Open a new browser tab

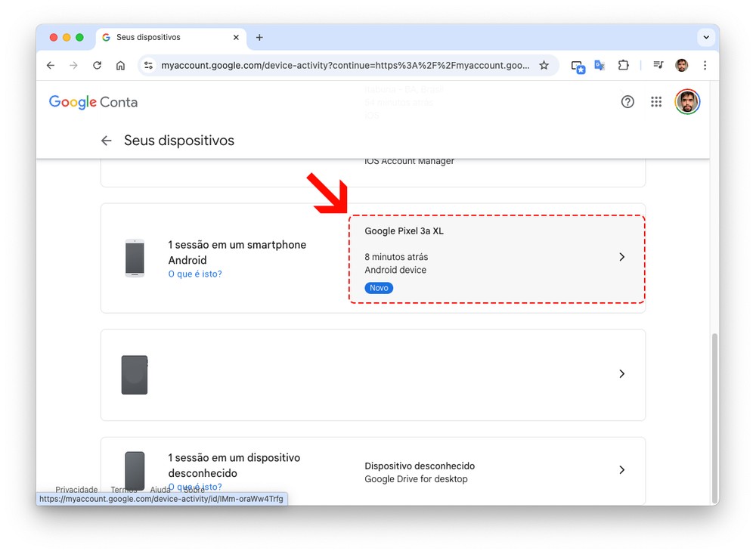(x=259, y=37)
